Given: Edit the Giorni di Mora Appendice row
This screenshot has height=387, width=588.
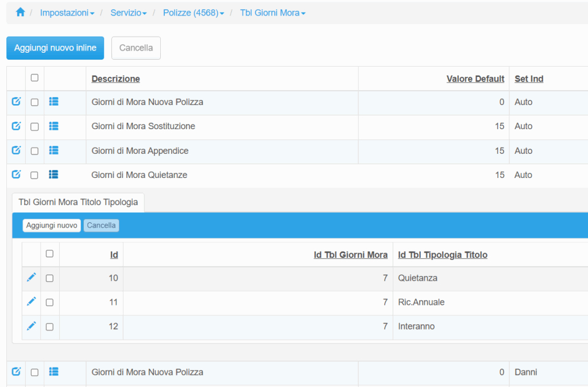Looking at the screenshot, I should (x=16, y=150).
